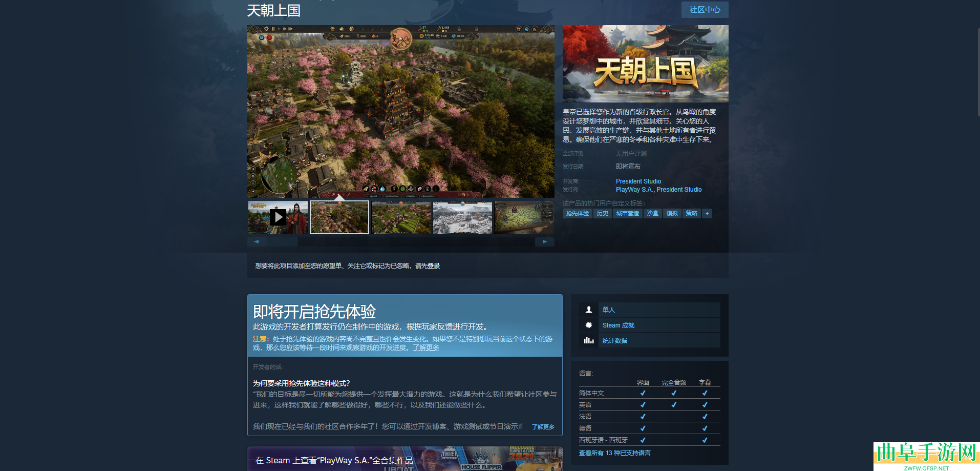Click the 无用户评测 reviews text
The image size is (980, 471).
[631, 154]
